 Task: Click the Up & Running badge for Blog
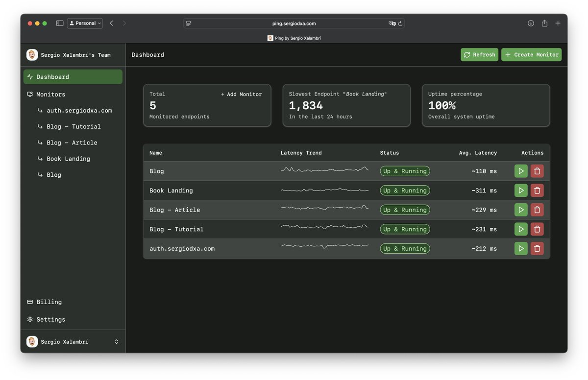pyautogui.click(x=405, y=171)
